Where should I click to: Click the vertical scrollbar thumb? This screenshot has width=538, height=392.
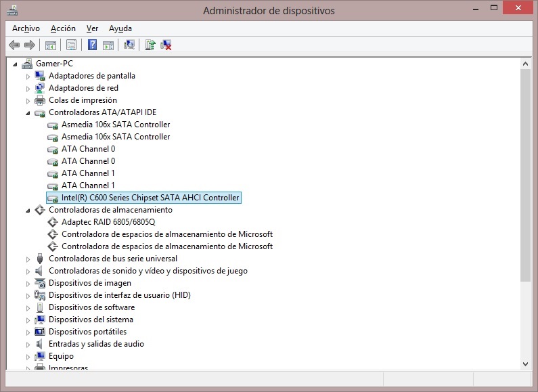(x=525, y=175)
